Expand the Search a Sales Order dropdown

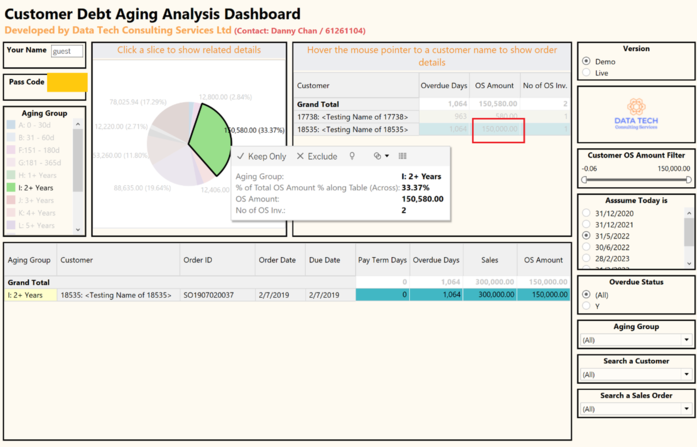pyautogui.click(x=635, y=409)
